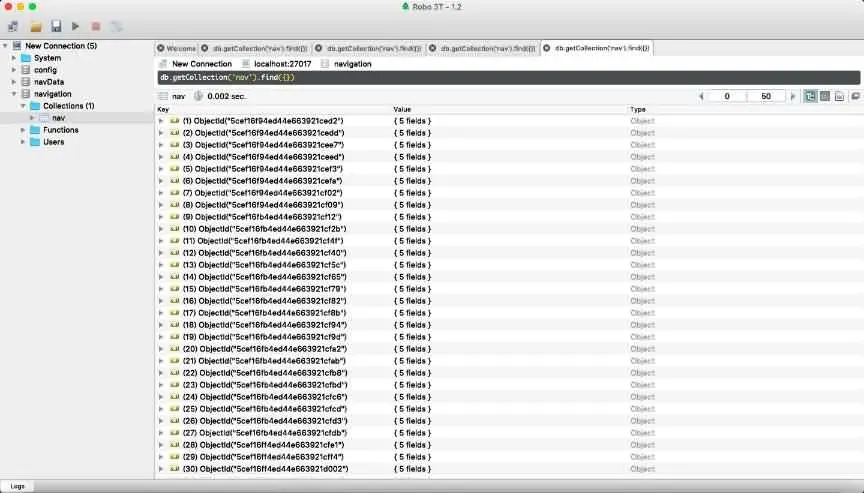
Task: Click { 5 fields } value in row (18)
Action: pyautogui.click(x=412, y=325)
